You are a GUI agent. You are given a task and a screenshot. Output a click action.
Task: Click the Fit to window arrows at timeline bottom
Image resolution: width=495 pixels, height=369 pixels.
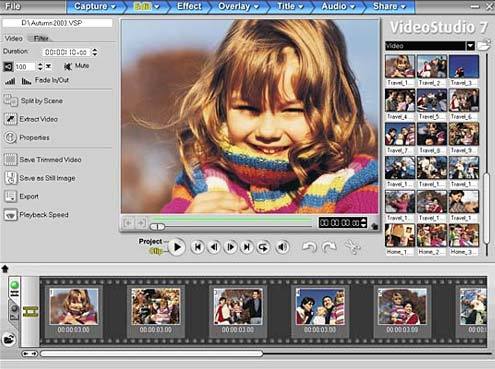pyautogui.click(x=30, y=353)
